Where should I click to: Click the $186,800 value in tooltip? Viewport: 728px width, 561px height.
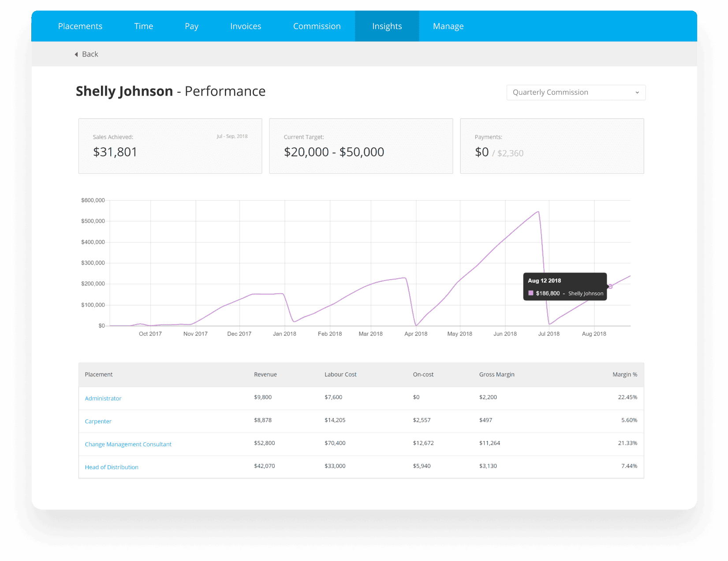point(548,293)
